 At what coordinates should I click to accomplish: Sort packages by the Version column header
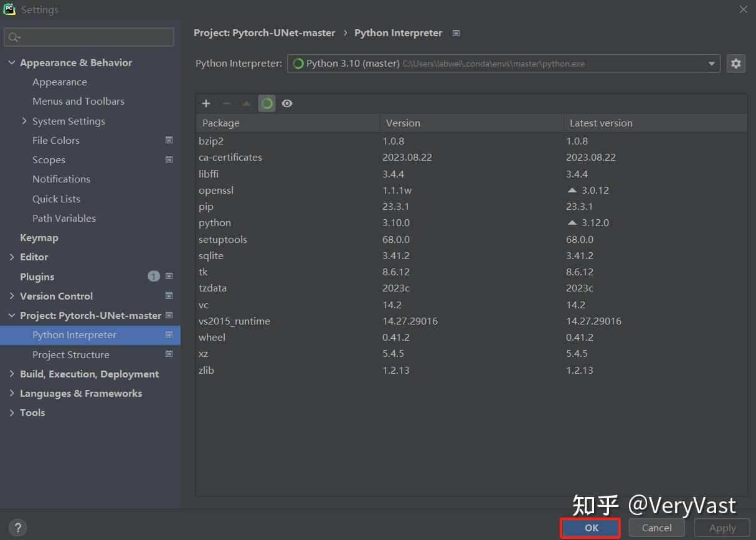tap(403, 123)
